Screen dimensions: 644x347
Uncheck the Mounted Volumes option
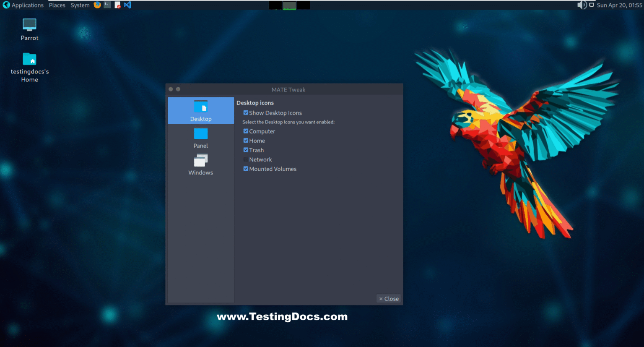[x=246, y=169]
